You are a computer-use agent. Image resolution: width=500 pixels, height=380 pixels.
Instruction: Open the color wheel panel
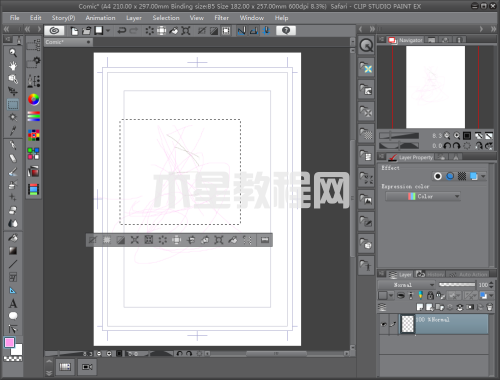point(33,99)
